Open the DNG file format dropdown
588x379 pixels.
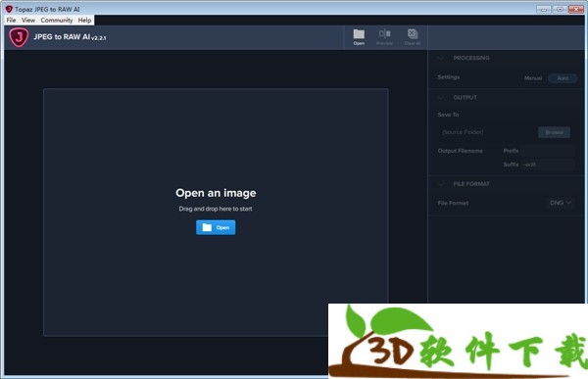coord(561,203)
